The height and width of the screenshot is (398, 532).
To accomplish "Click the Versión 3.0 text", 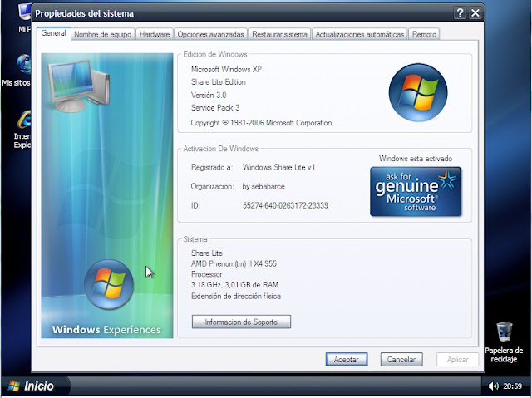I will click(x=209, y=96).
